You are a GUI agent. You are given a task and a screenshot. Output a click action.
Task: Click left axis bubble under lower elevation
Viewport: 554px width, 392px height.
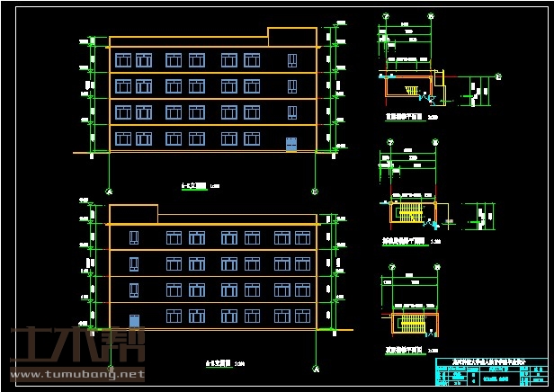click(x=110, y=370)
